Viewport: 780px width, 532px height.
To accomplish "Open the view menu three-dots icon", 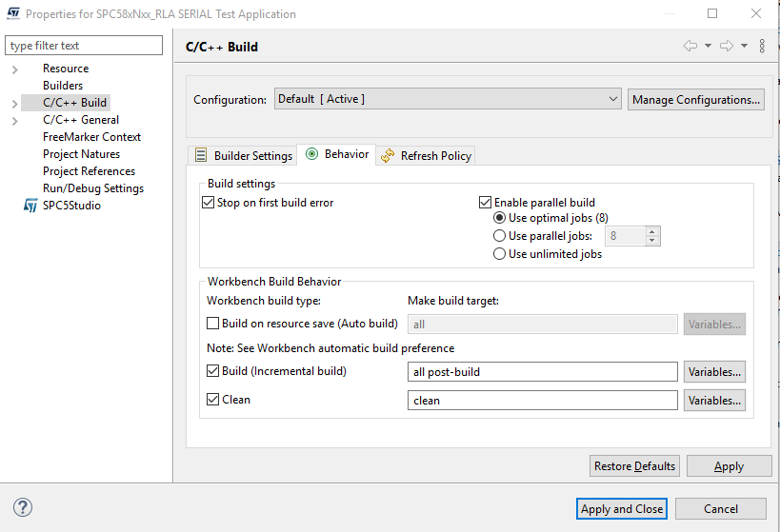I will coord(762,46).
